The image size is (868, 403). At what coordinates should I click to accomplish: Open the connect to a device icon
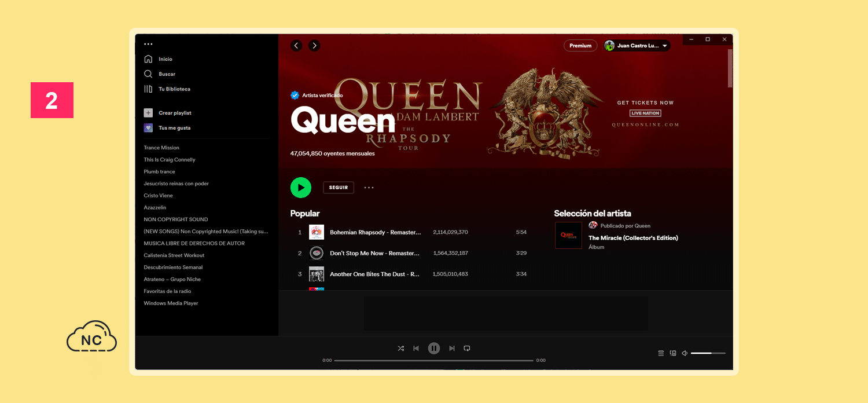673,353
